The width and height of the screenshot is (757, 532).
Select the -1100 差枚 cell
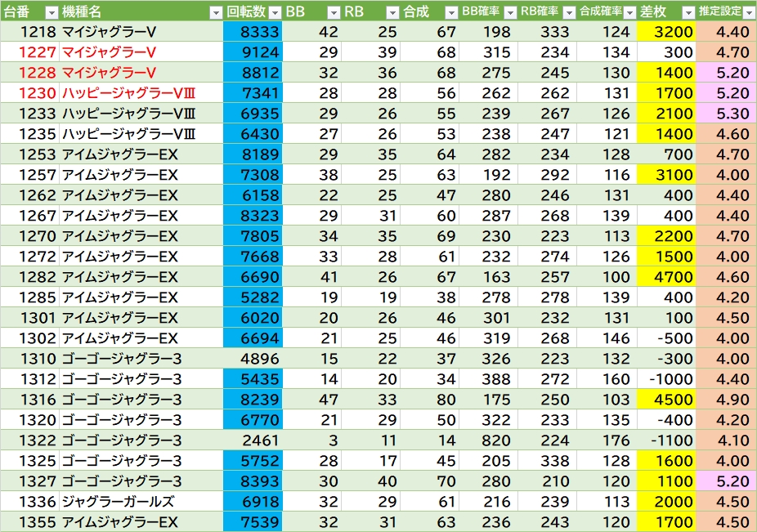coord(665,440)
